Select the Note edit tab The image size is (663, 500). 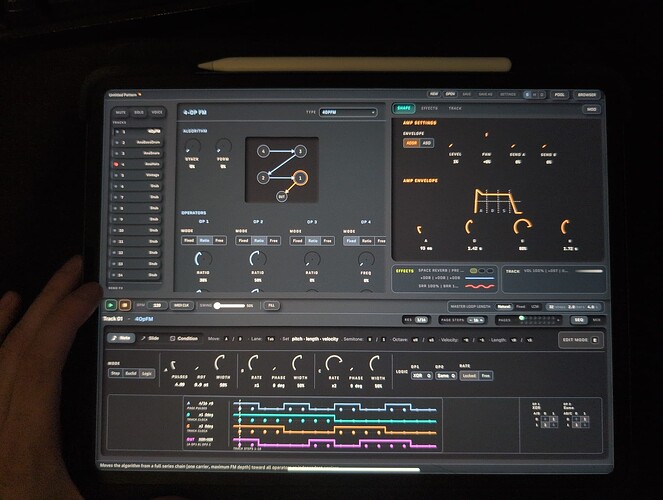click(121, 338)
